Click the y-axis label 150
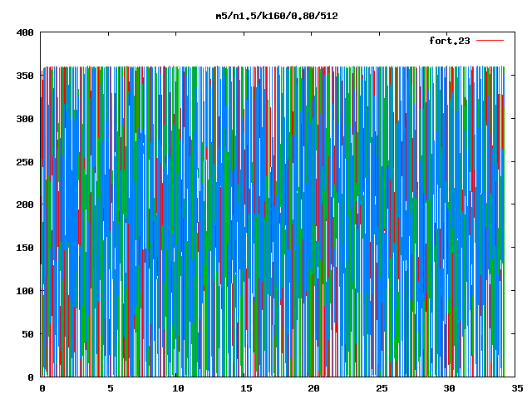Screen dimensions: 532x399 click(25, 248)
